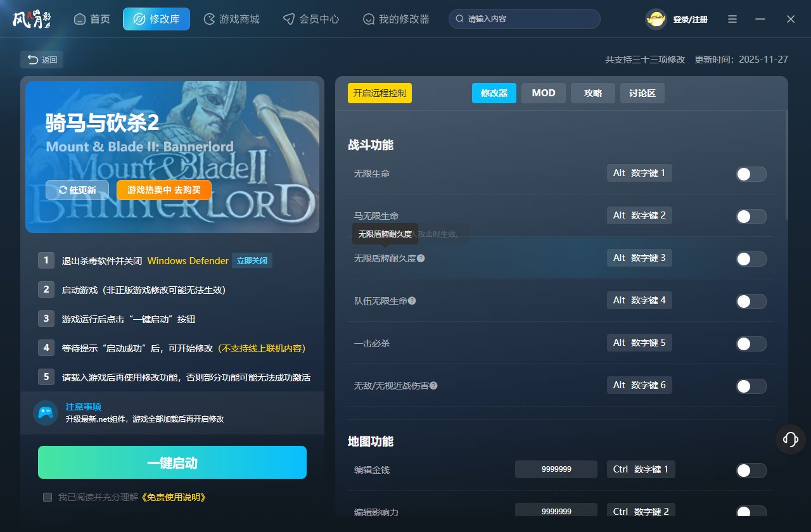Click the customer service headset icon
811x532 pixels.
point(790,439)
